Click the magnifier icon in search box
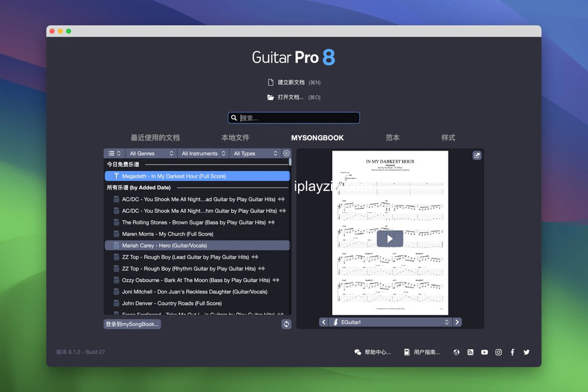Screen dimensions: 588x392 [x=234, y=118]
